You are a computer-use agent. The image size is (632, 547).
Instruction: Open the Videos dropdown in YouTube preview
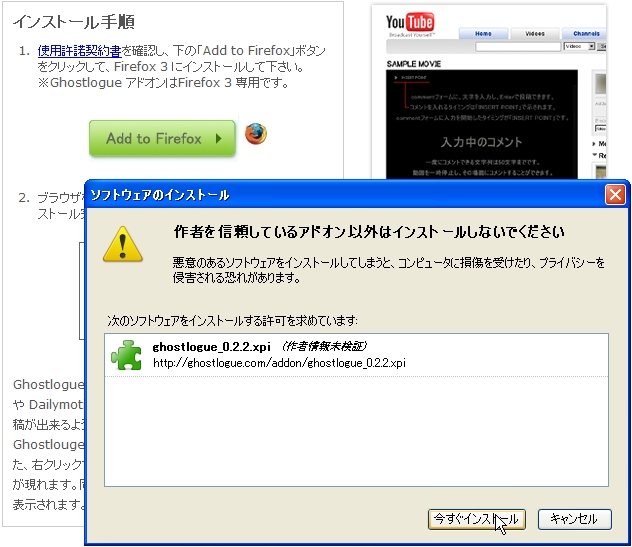point(579,46)
